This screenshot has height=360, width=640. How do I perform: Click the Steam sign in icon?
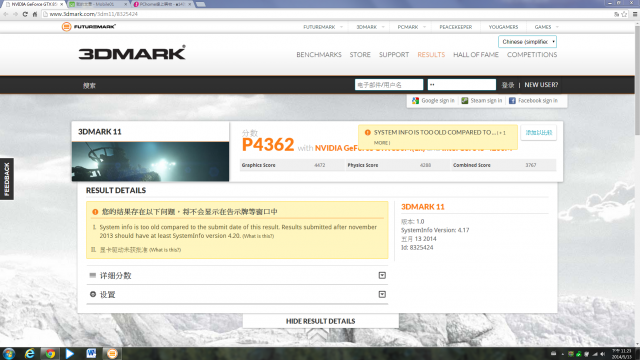464,100
